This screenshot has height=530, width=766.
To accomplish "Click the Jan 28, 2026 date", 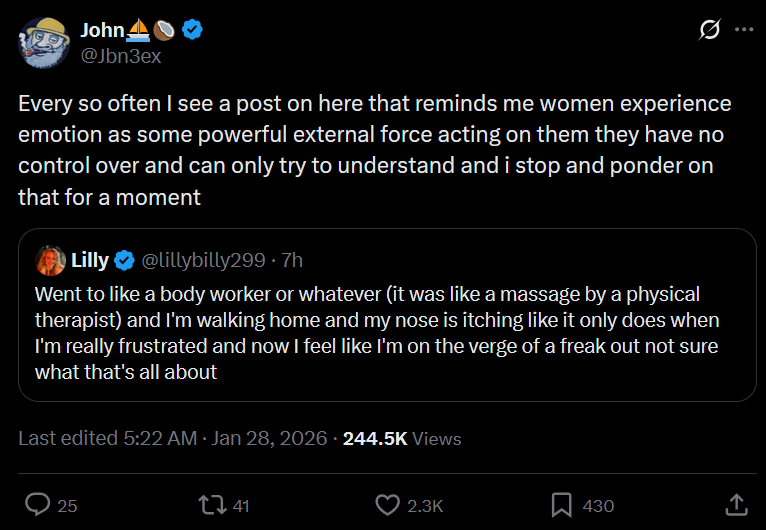I will pos(269,438).
